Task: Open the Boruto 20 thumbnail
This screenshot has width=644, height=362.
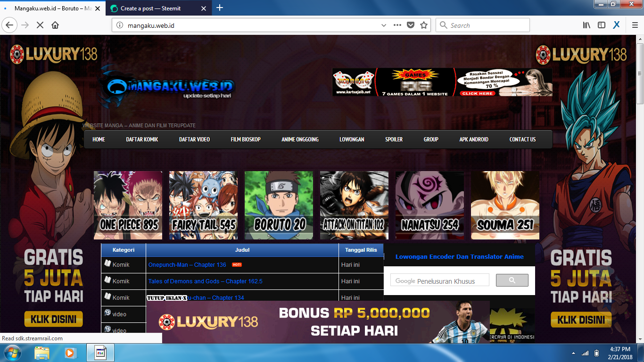Action: [x=279, y=205]
